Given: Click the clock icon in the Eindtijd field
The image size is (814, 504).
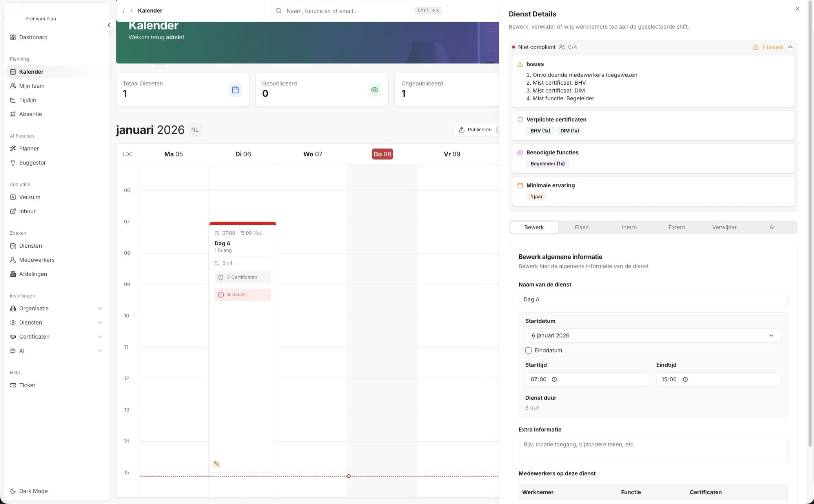Looking at the screenshot, I should coord(685,379).
